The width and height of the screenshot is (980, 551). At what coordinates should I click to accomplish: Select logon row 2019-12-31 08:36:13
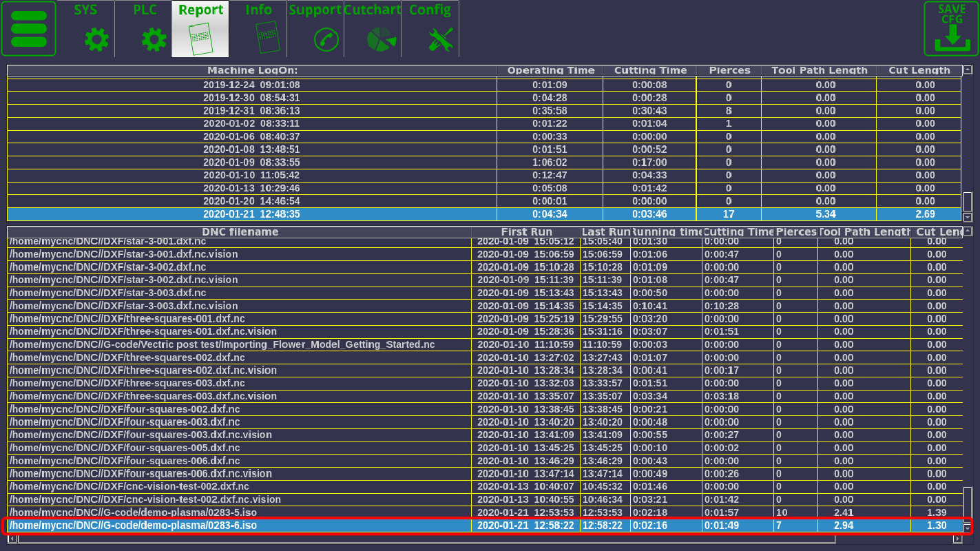click(x=251, y=111)
